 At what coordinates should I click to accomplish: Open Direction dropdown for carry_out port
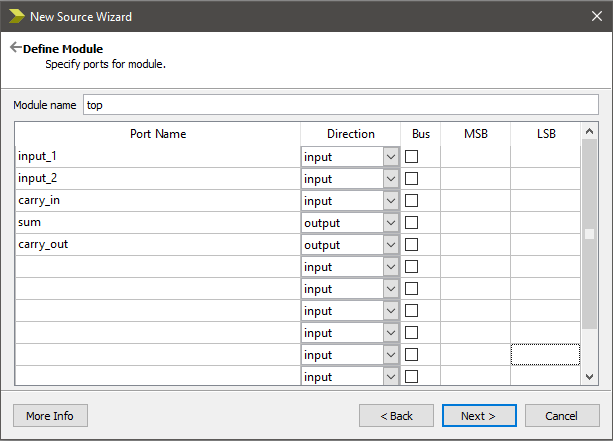coord(390,245)
